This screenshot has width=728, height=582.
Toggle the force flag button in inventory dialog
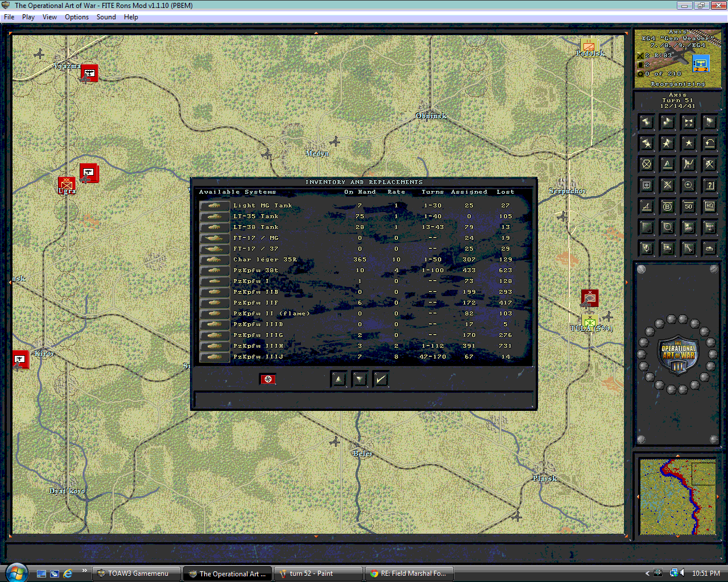pyautogui.click(x=268, y=379)
